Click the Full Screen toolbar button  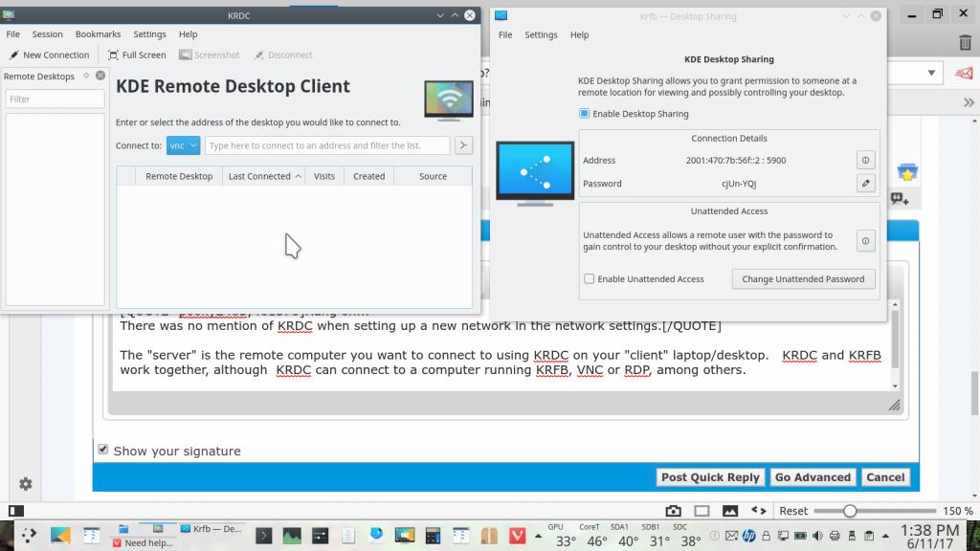137,55
